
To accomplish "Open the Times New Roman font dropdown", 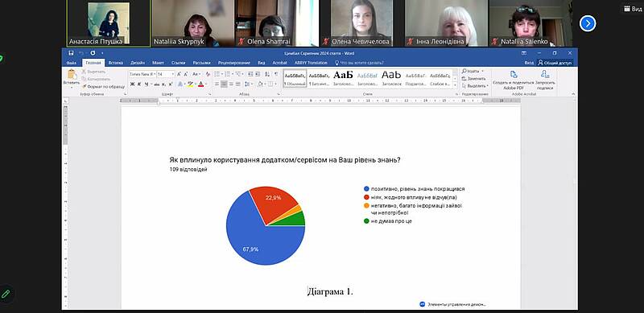I will pos(142,74).
